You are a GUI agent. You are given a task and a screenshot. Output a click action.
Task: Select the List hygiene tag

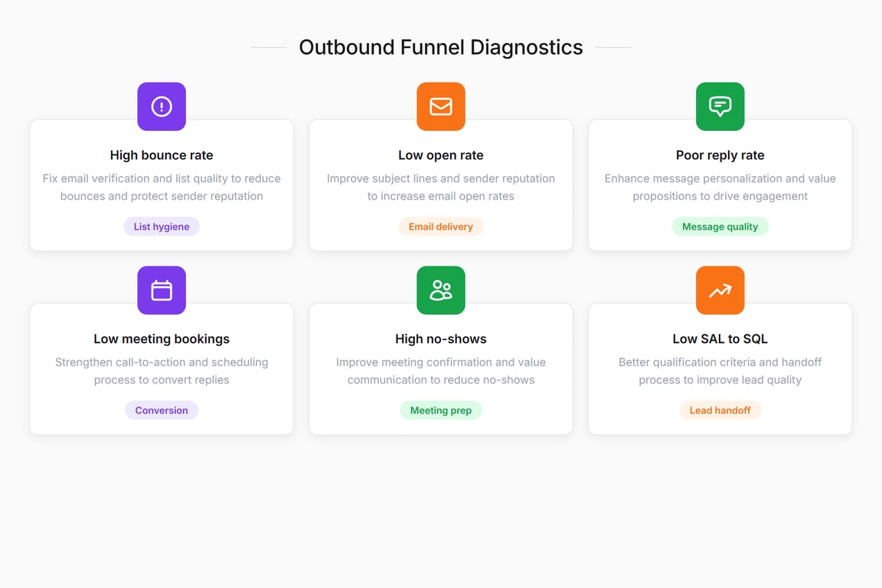pyautogui.click(x=162, y=227)
